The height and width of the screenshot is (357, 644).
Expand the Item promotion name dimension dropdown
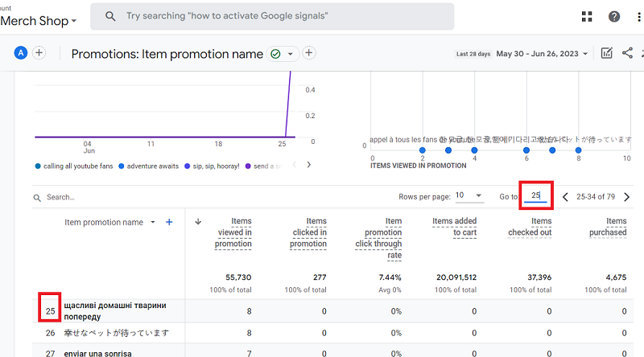point(152,223)
